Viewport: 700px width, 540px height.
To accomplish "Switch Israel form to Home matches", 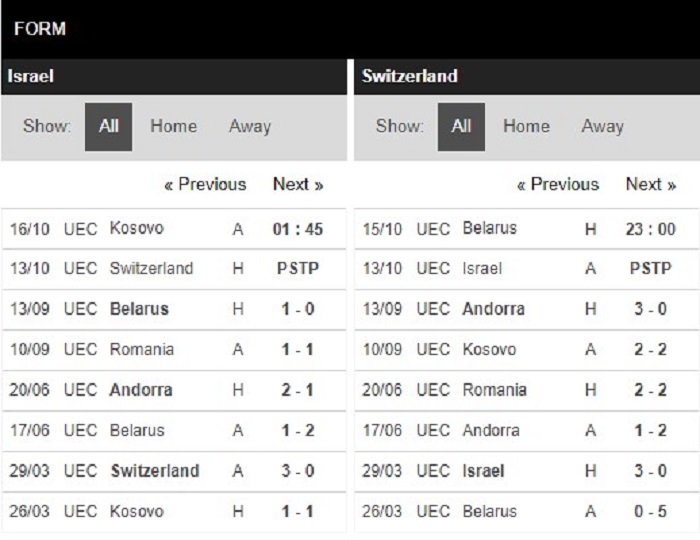I will pyautogui.click(x=173, y=126).
